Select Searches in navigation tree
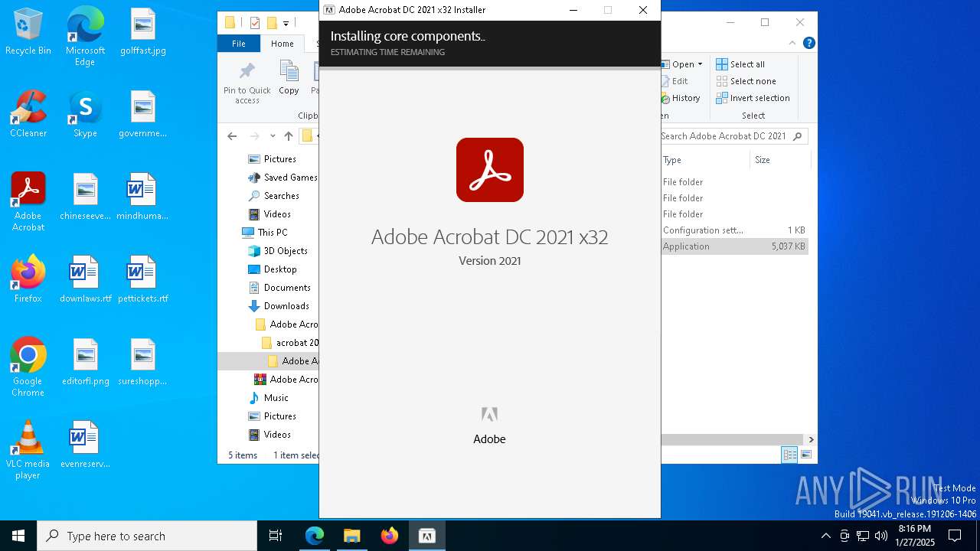The width and height of the screenshot is (980, 551). pos(274,196)
